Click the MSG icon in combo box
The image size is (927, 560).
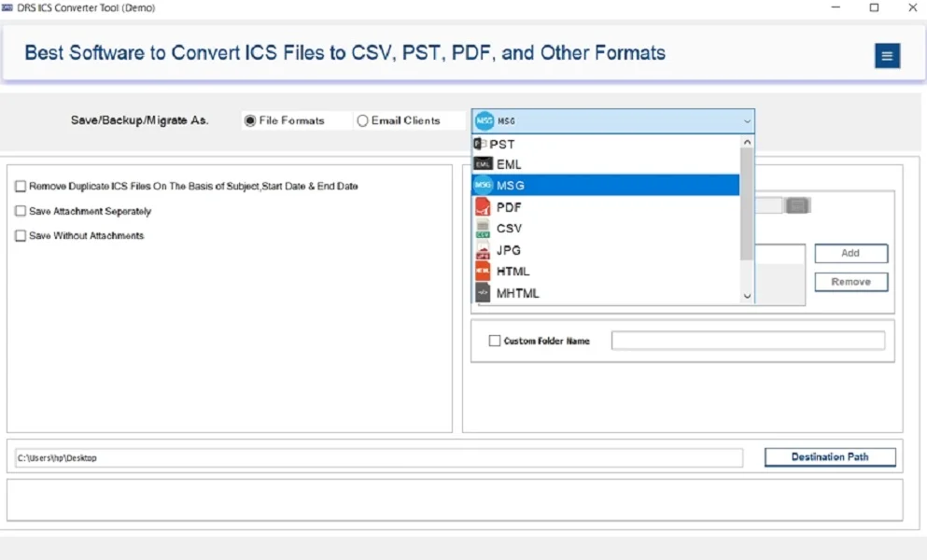(x=485, y=120)
